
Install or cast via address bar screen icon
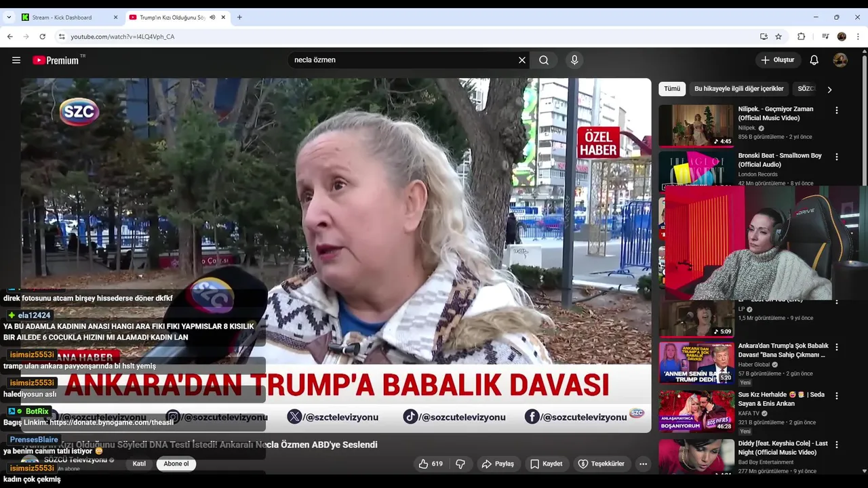click(764, 37)
